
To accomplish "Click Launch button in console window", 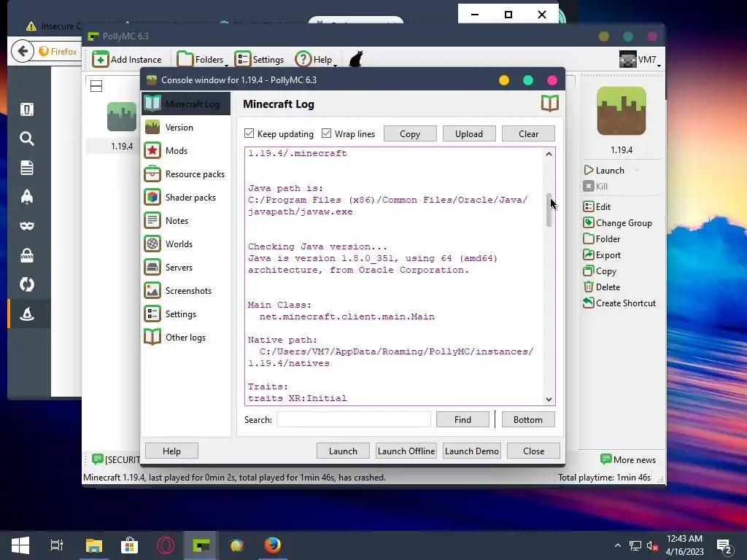I will coord(343,451).
